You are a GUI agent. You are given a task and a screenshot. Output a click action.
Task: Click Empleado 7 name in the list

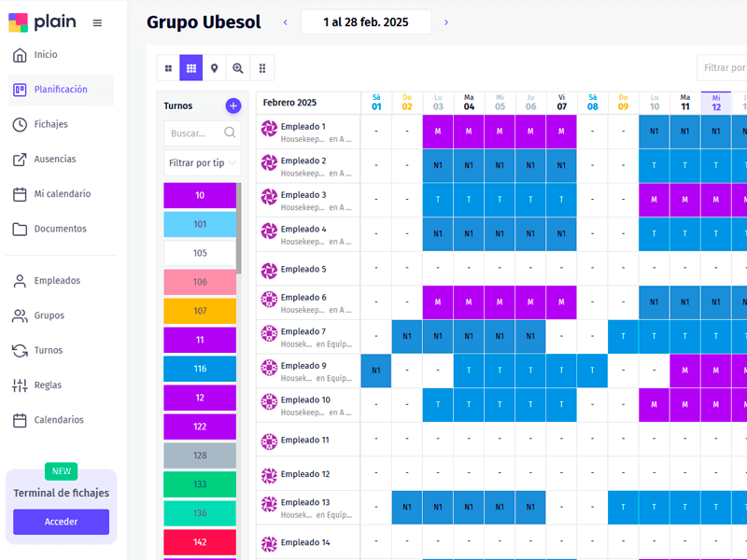click(303, 331)
